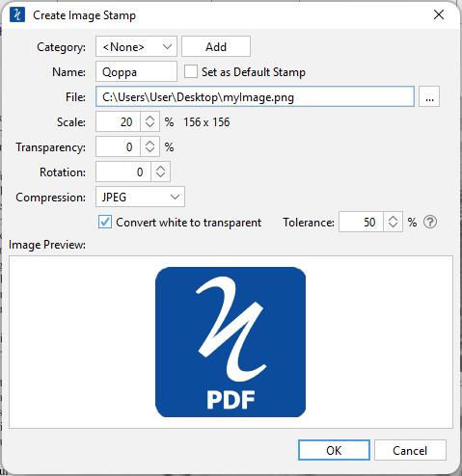Screen dimensions: 462x476
Task: Click the PDF logo image preview
Action: click(x=231, y=342)
